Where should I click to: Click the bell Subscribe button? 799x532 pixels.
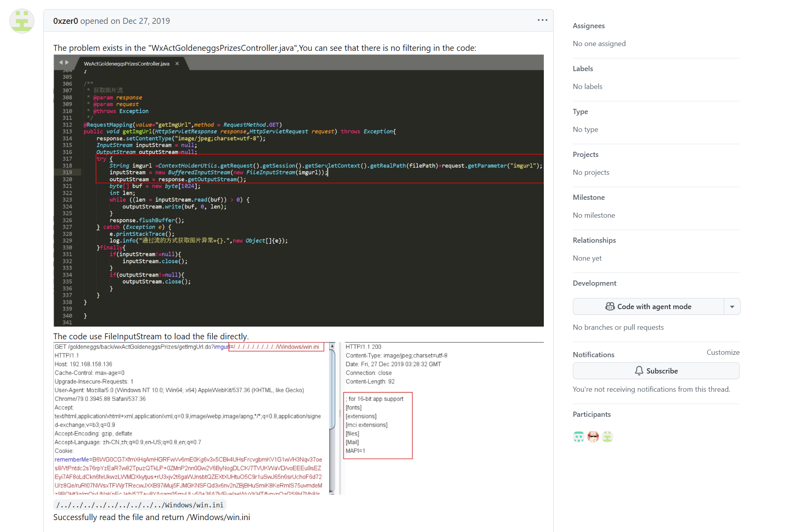(656, 371)
